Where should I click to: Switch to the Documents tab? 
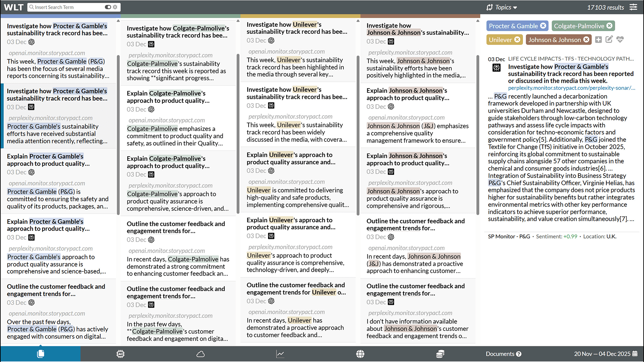click(500, 354)
